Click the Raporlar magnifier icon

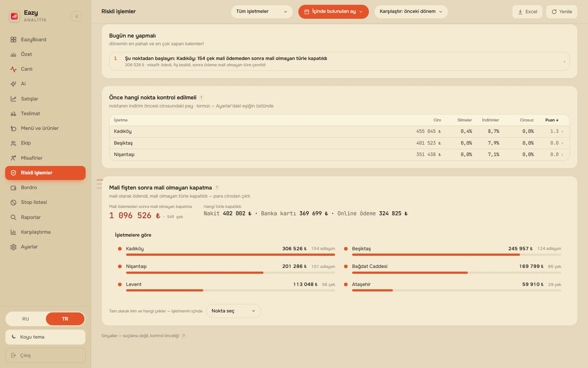point(14,217)
